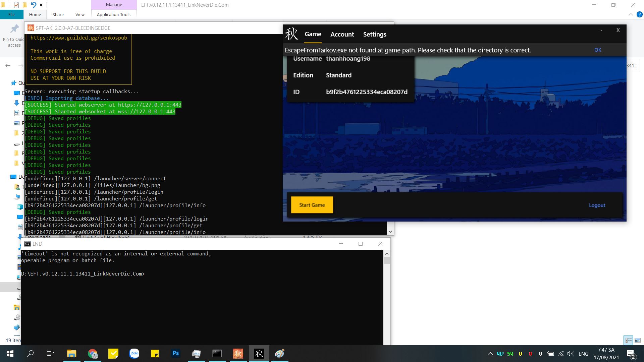
Task: Click Start Game button in launcher
Action: (312, 205)
